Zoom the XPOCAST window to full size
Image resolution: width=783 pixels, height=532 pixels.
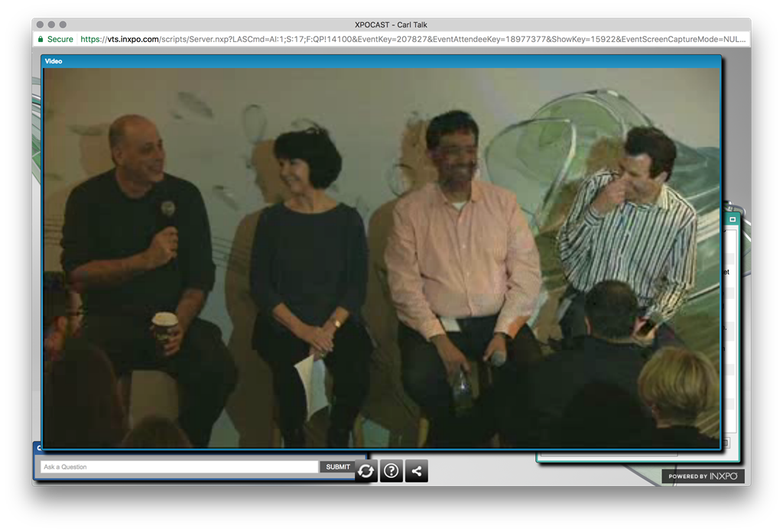coord(63,24)
